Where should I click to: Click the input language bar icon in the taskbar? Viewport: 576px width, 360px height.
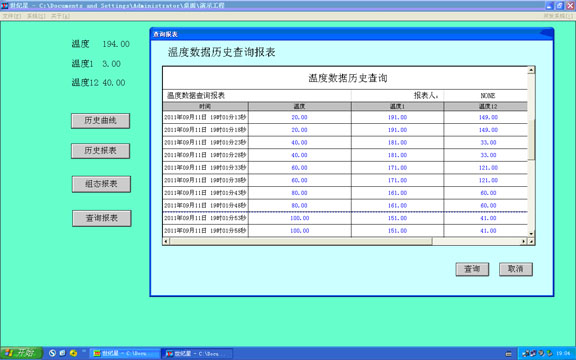coord(508,354)
